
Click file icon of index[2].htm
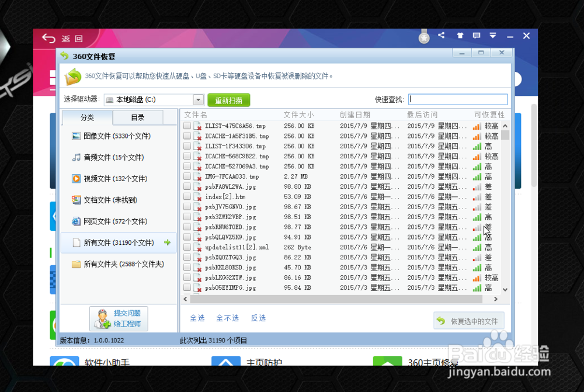198,197
